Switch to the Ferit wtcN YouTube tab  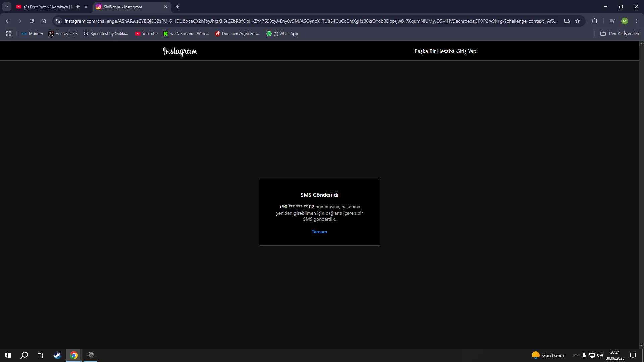(47, 7)
